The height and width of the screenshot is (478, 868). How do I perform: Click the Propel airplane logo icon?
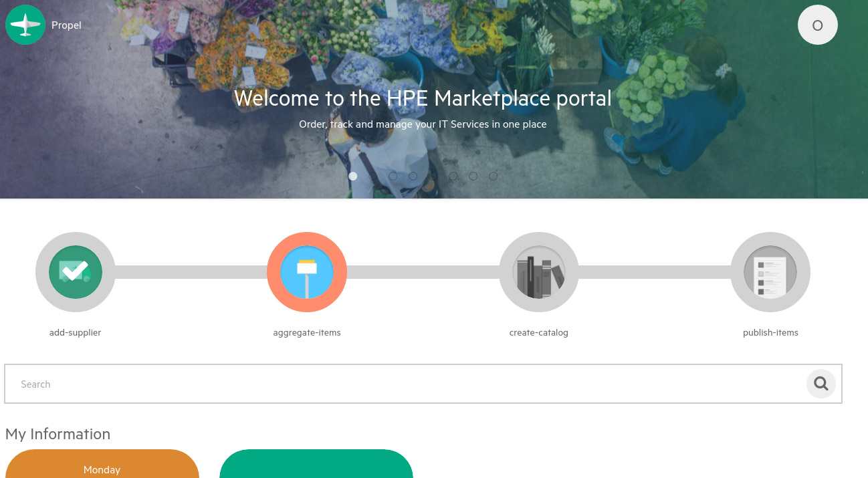tap(25, 25)
